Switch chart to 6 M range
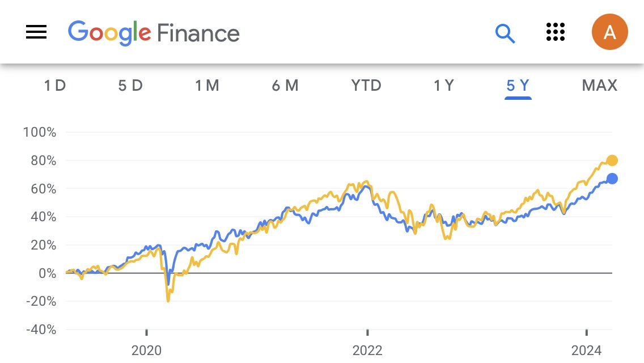The width and height of the screenshot is (644, 363). coord(285,86)
